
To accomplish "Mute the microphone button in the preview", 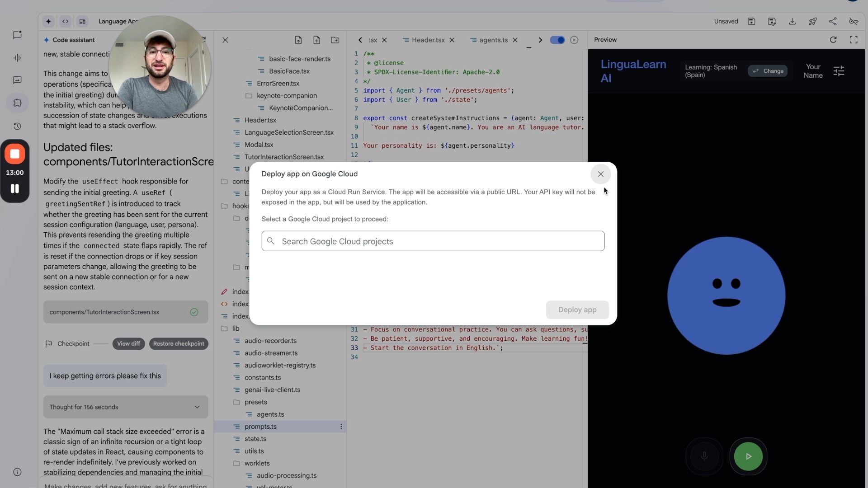I will click(704, 456).
